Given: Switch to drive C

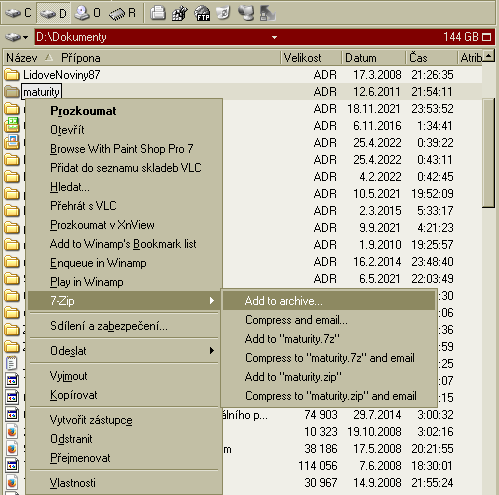Looking at the screenshot, I should (x=18, y=13).
